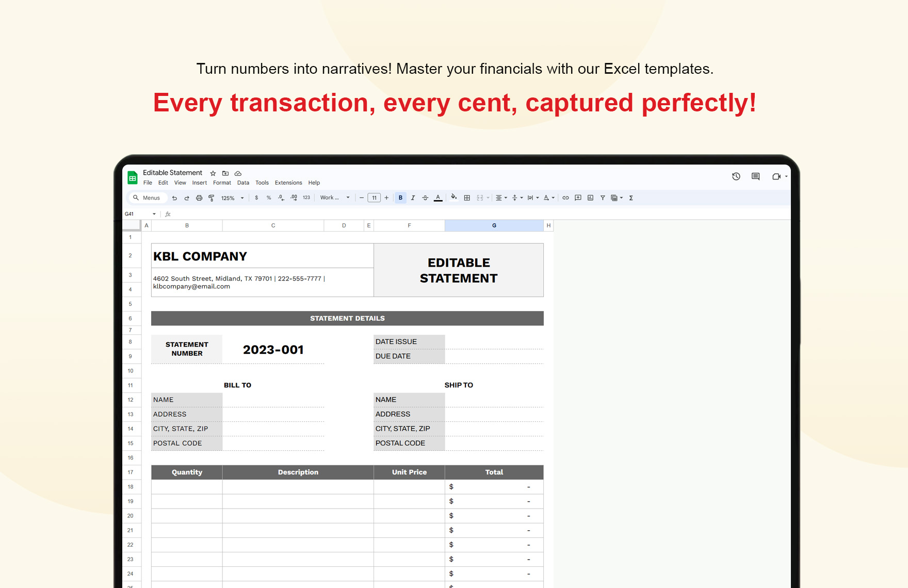Move document using the folder icon
The height and width of the screenshot is (588, 908).
(225, 173)
